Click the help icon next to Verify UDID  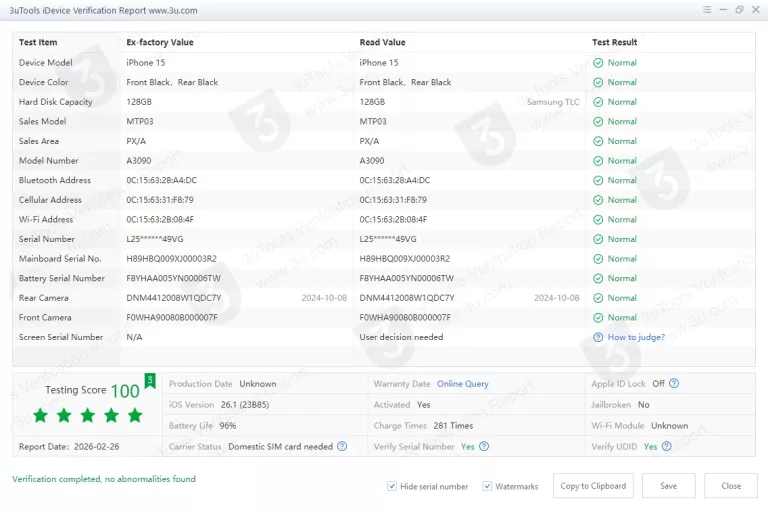point(667,446)
